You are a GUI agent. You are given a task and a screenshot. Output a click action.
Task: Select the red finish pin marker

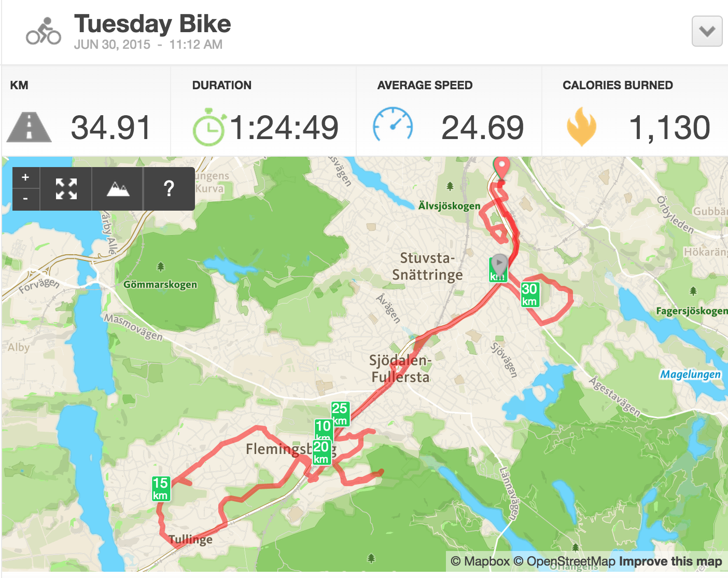[501, 168]
